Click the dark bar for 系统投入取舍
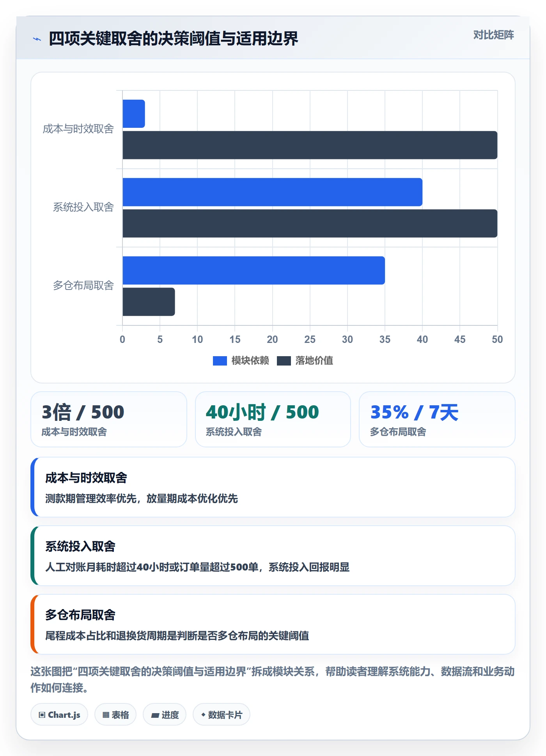 pos(310,223)
